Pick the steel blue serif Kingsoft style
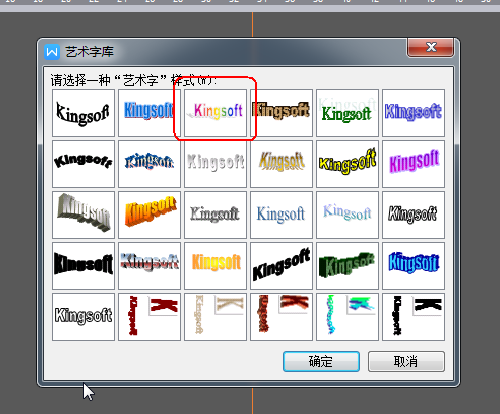The width and height of the screenshot is (500, 414). (x=281, y=215)
